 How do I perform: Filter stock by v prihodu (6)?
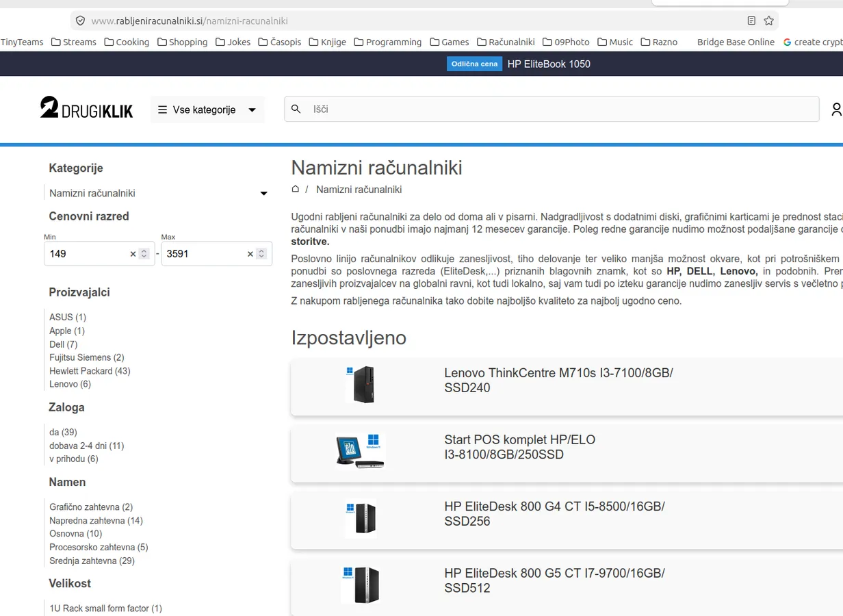(74, 459)
